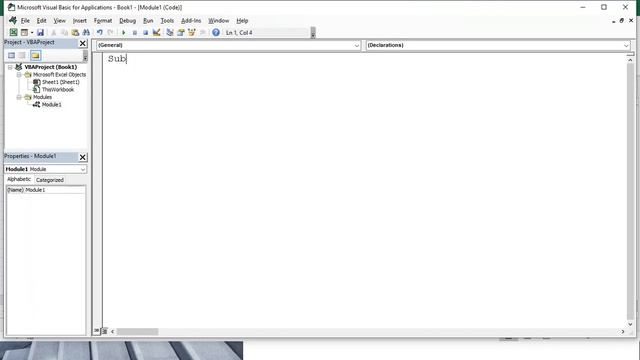Click the Break pause icon
The image size is (640, 360).
(x=134, y=32)
